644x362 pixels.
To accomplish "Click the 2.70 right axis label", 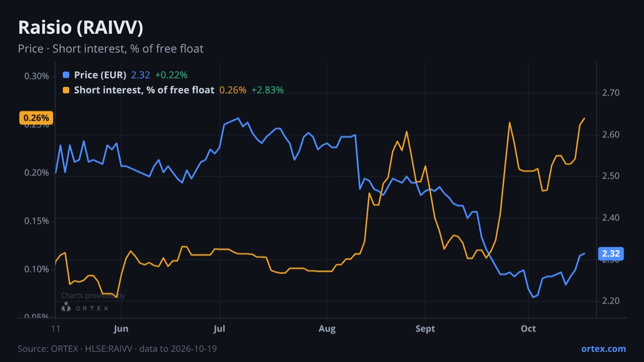I will click(611, 93).
